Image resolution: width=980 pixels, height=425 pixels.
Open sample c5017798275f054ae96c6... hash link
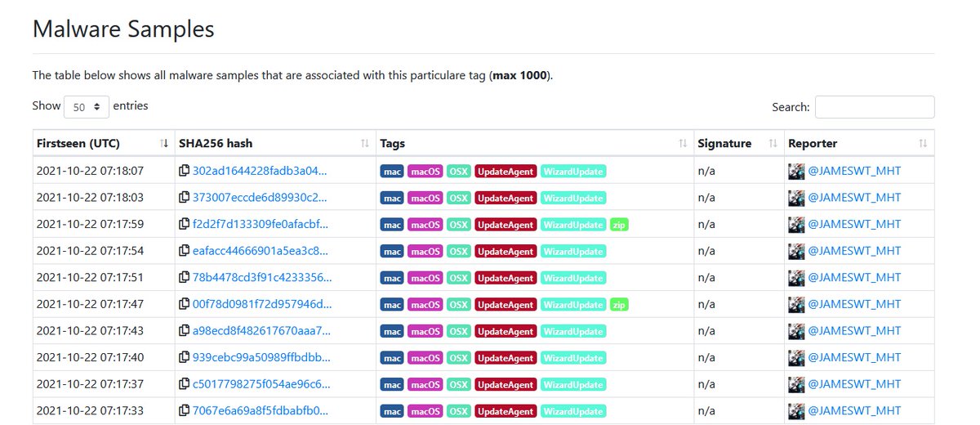pos(262,384)
